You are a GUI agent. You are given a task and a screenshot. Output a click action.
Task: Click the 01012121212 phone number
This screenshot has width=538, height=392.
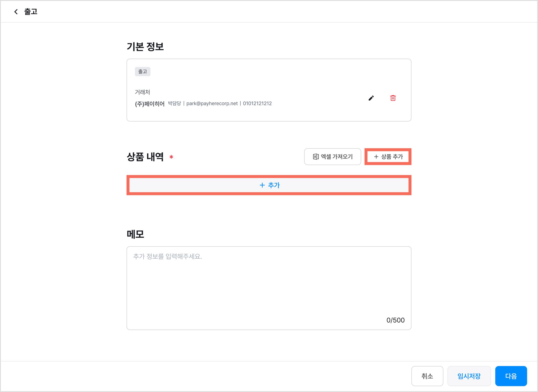pos(257,103)
